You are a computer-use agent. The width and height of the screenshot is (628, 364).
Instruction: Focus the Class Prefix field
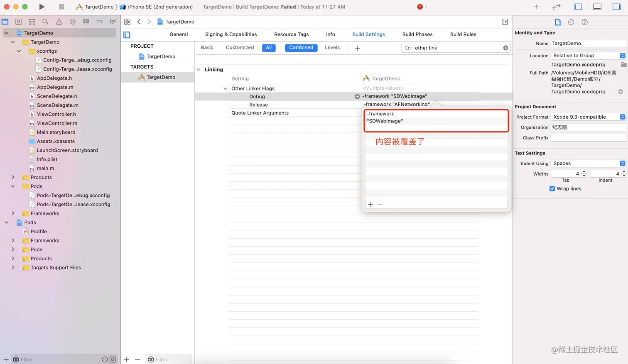point(588,138)
